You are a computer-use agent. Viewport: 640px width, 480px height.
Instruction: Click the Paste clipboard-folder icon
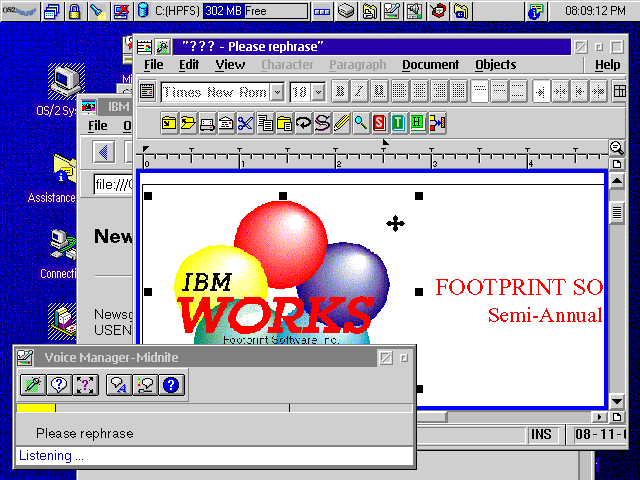284,123
